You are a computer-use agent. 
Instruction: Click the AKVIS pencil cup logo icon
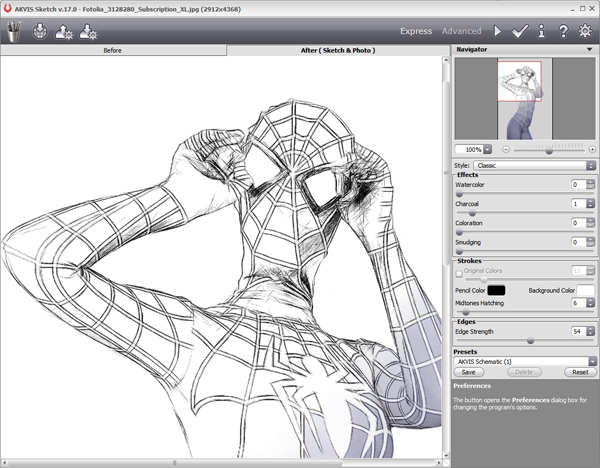click(14, 31)
